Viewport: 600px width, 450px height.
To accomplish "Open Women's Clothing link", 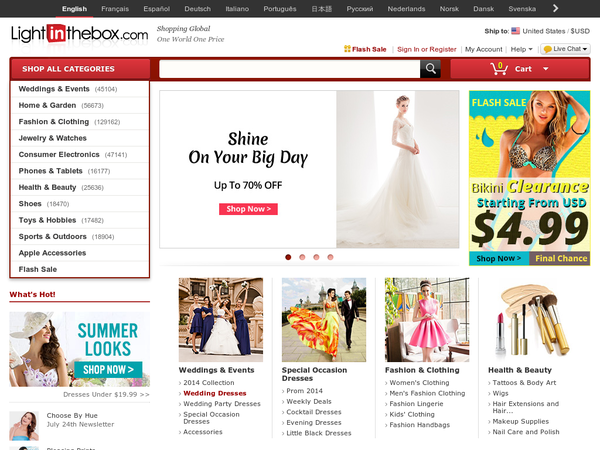I will 419,383.
